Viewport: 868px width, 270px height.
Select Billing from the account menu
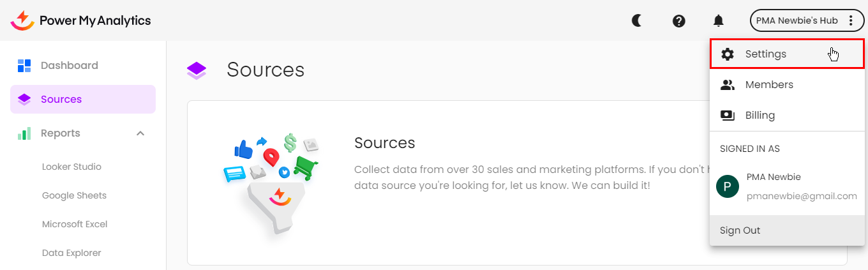pyautogui.click(x=760, y=116)
